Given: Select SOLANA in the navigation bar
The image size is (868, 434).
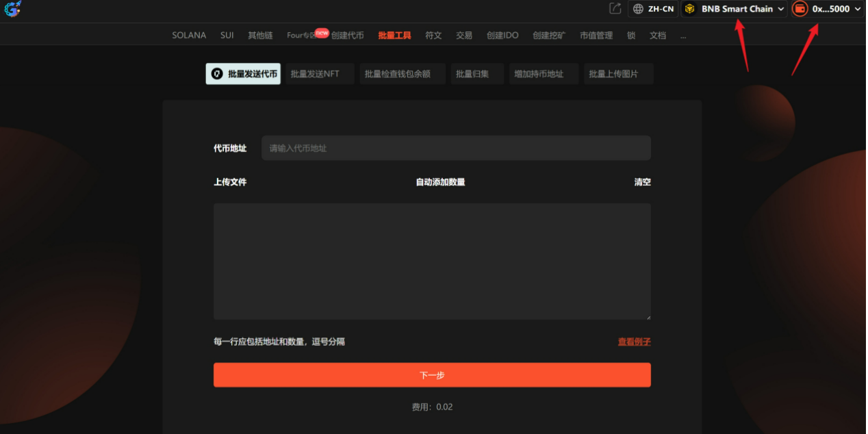Looking at the screenshot, I should 189,36.
